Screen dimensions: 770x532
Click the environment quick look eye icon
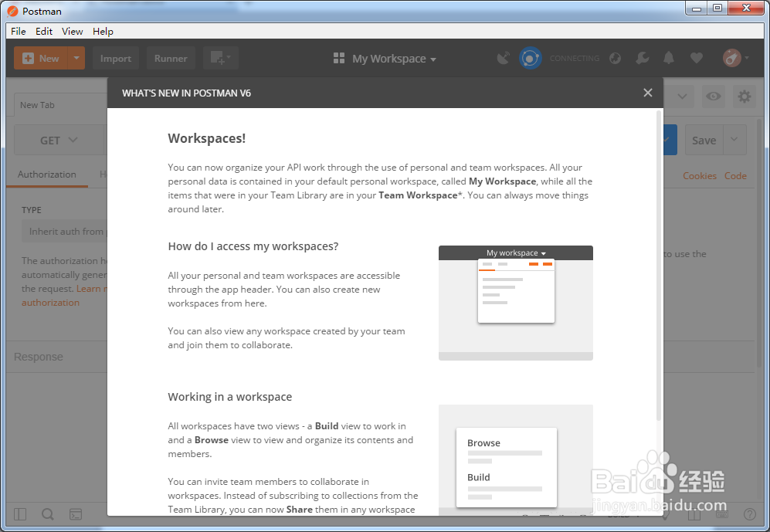pos(713,97)
